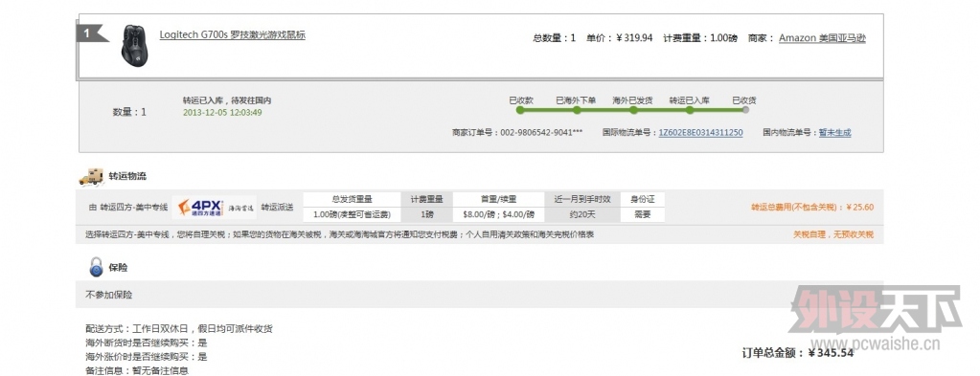Click the $8.00/磅；$4.00/磅 rate cell
Image resolution: width=980 pixels, height=376 pixels.
(498, 214)
